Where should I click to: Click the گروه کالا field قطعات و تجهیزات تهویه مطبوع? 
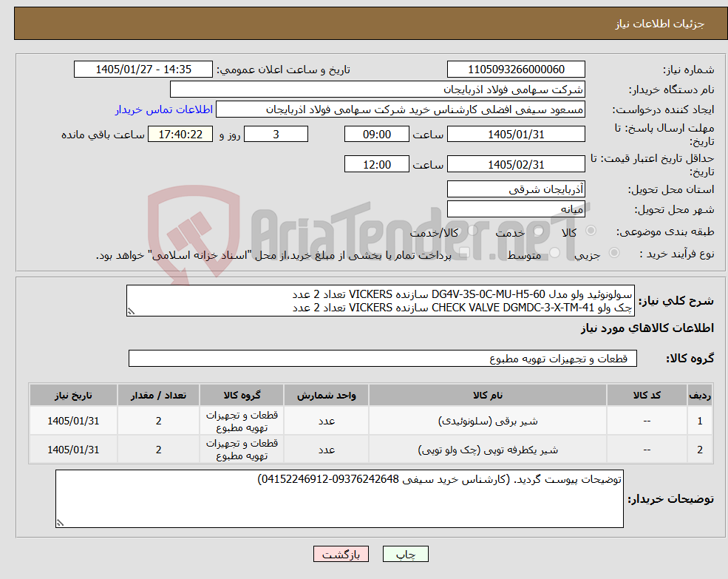[383, 359]
